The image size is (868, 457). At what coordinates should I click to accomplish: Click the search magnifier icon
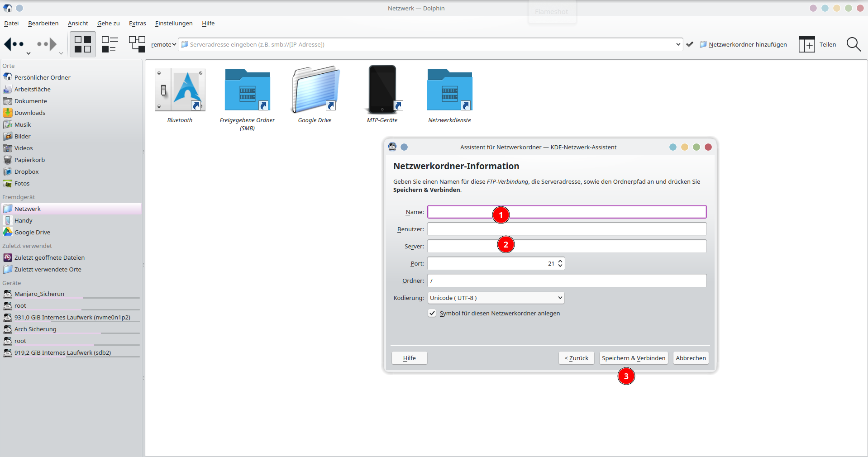tap(853, 44)
